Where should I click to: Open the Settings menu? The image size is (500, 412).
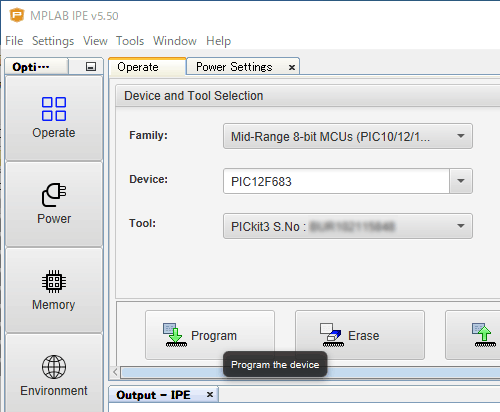[x=53, y=41]
